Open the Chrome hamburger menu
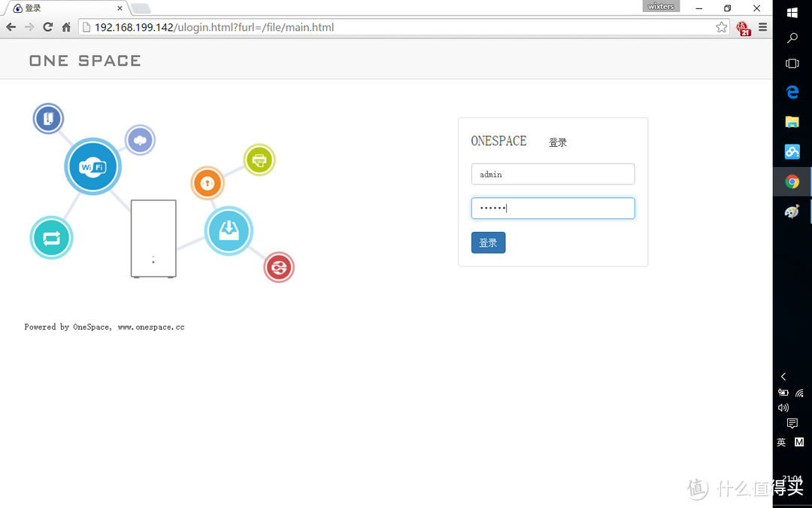 [763, 27]
